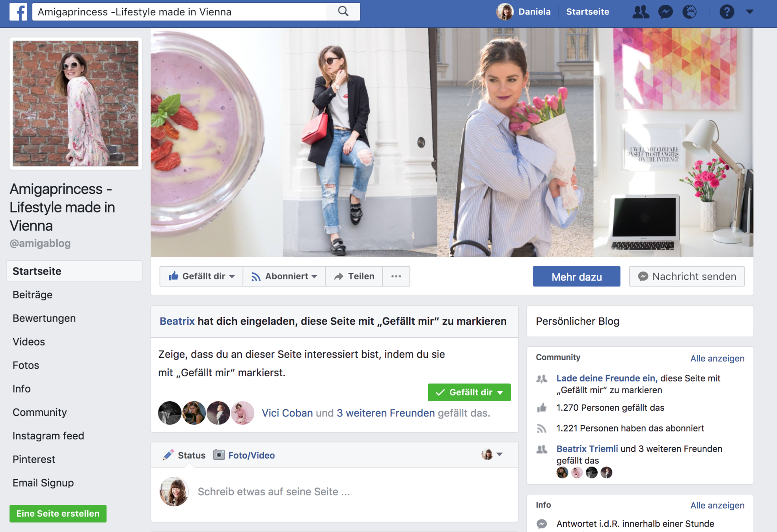Viewport: 777px width, 532px height.
Task: Click the help question mark icon
Action: tap(727, 12)
